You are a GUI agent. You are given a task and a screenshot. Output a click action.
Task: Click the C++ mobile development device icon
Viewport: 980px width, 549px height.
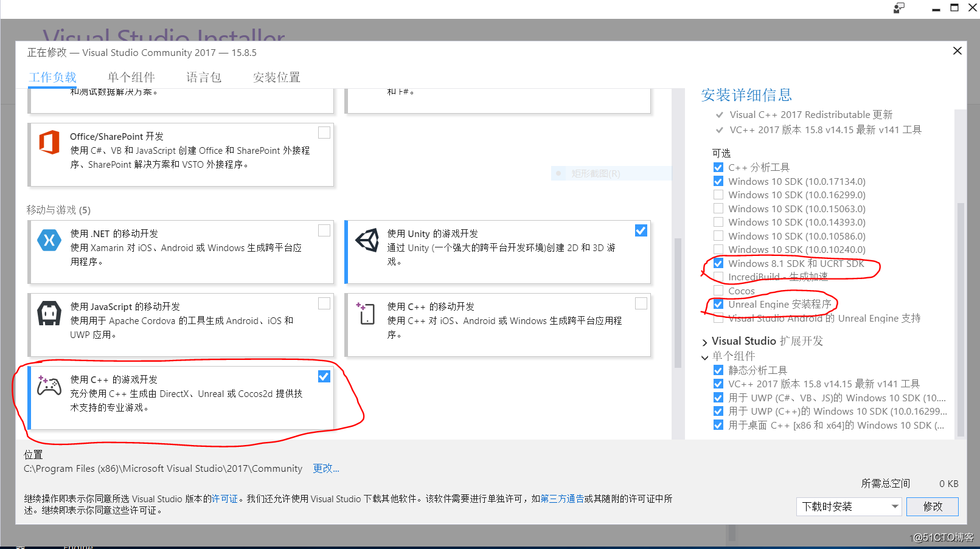click(366, 314)
